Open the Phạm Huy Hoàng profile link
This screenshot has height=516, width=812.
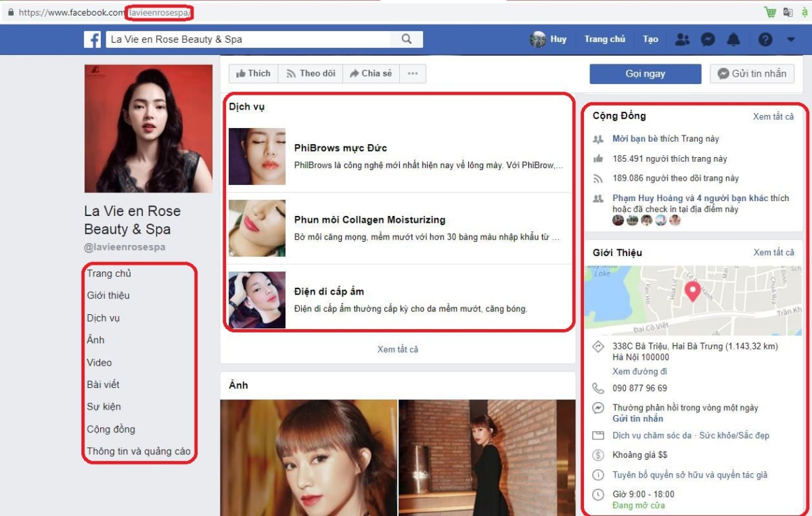pyautogui.click(x=646, y=198)
